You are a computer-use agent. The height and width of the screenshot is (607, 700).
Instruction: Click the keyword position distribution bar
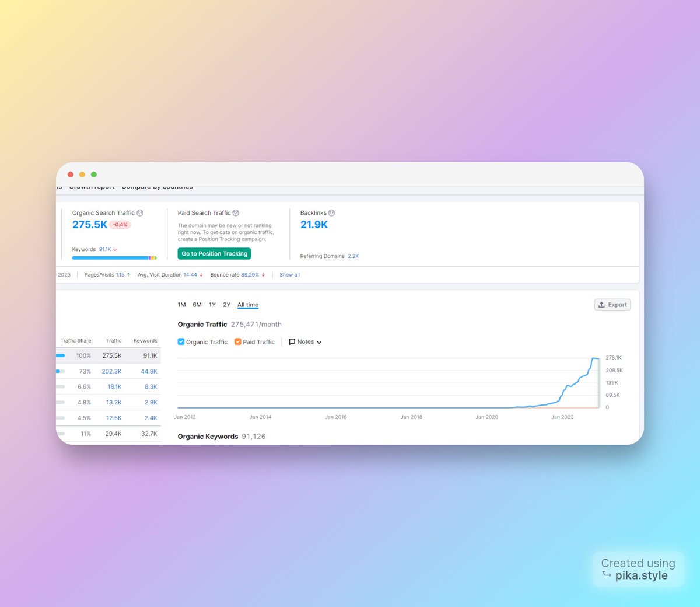click(114, 258)
